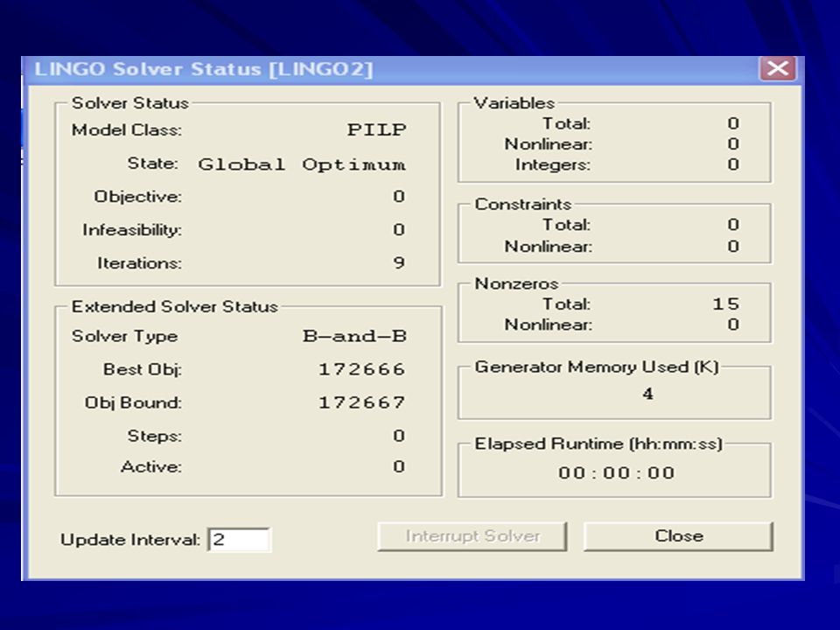Click the Integers label under Variables
The height and width of the screenshot is (630, 840).
pyautogui.click(x=552, y=164)
